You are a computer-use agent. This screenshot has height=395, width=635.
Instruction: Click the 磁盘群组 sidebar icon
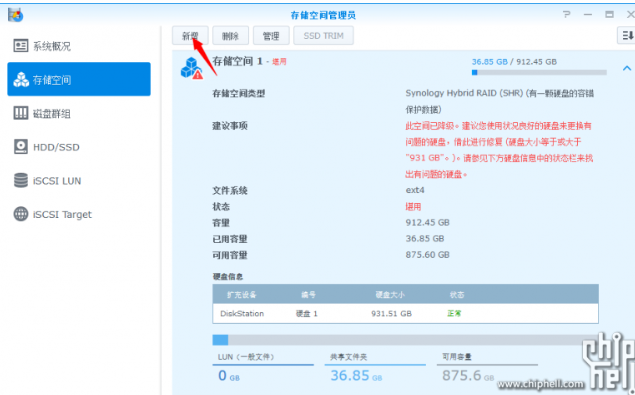pyautogui.click(x=21, y=113)
